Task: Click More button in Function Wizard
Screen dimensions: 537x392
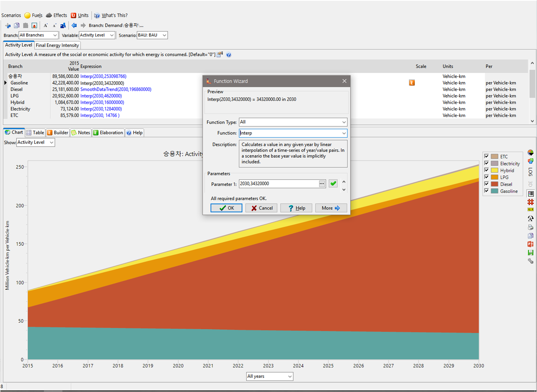Action: click(x=331, y=208)
